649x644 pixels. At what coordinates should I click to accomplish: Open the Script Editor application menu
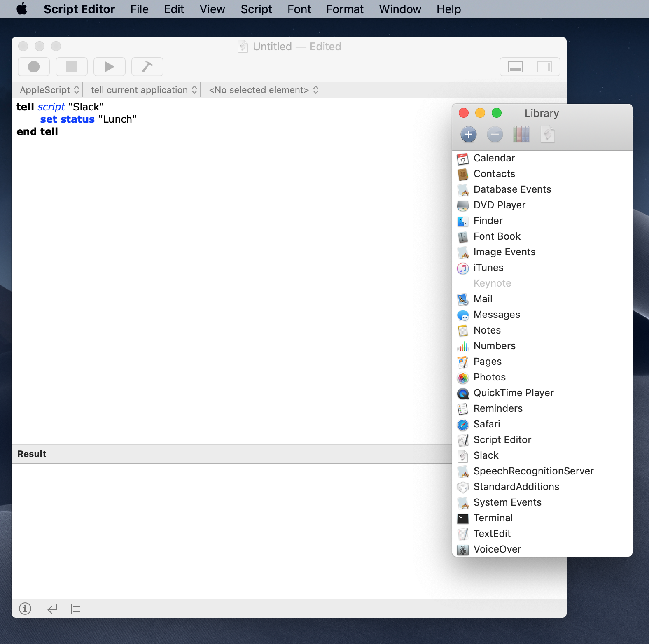[79, 9]
